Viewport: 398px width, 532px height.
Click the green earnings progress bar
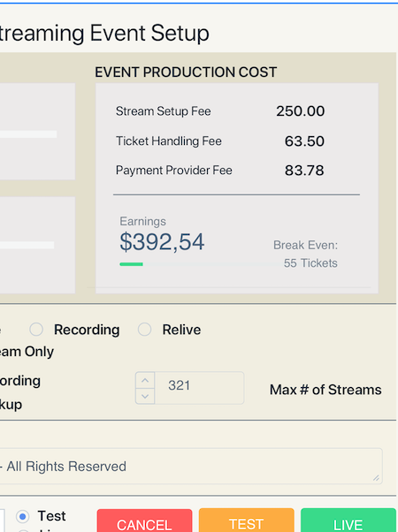131,264
